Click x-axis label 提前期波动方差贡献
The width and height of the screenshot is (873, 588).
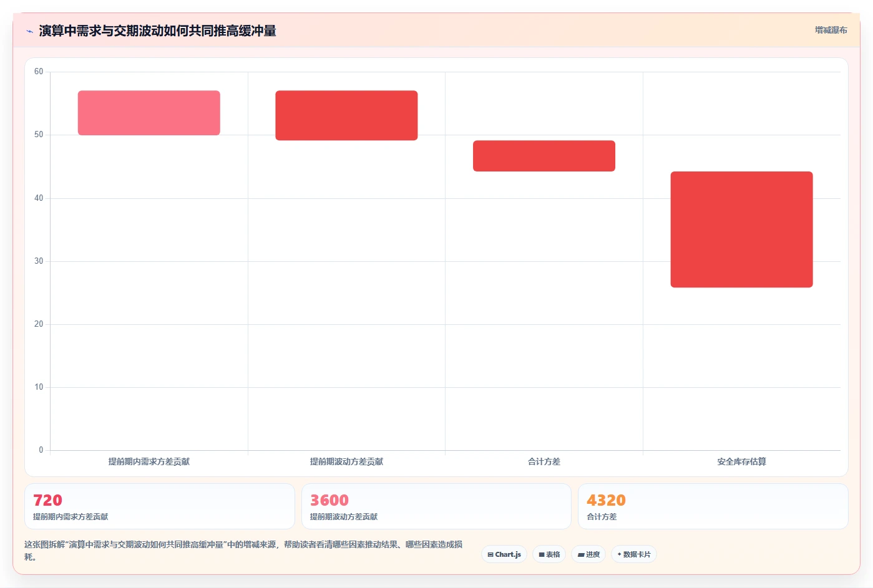point(346,462)
